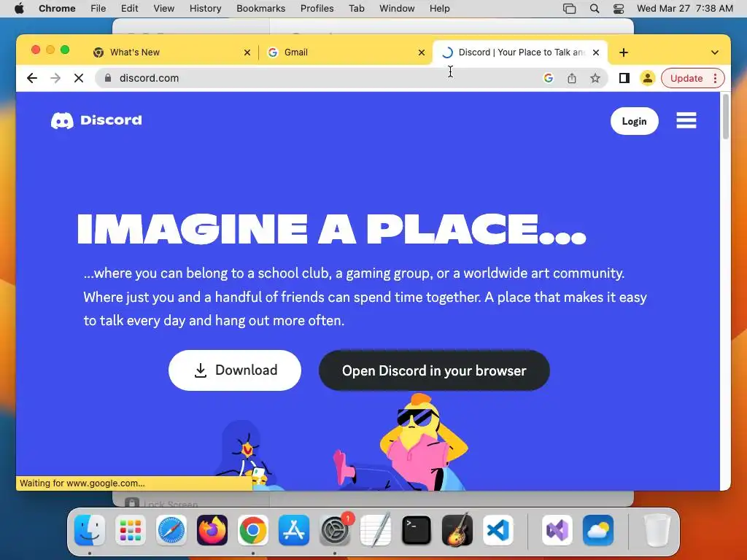Click the Discord logo on the page
Image resolution: width=747 pixels, height=560 pixels.
(x=96, y=120)
